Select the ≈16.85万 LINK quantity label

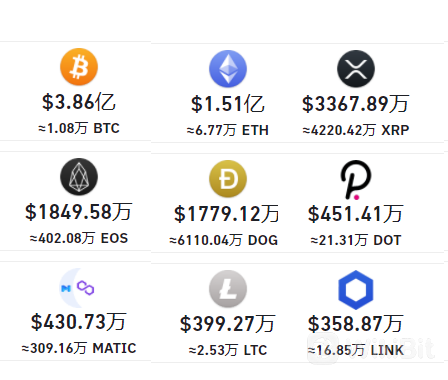click(356, 350)
